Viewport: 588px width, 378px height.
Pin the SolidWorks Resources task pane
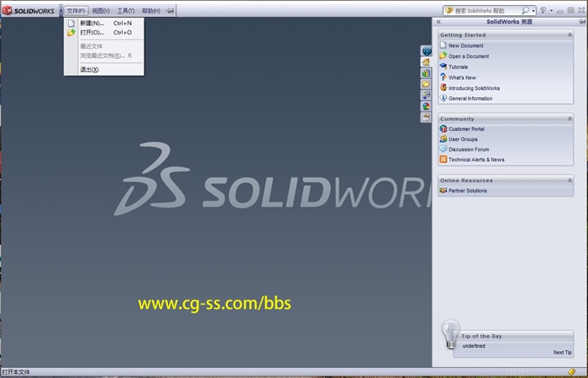(580, 22)
